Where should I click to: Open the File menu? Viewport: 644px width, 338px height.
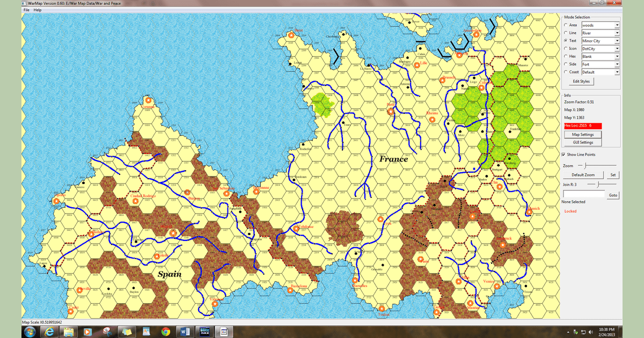(26, 10)
